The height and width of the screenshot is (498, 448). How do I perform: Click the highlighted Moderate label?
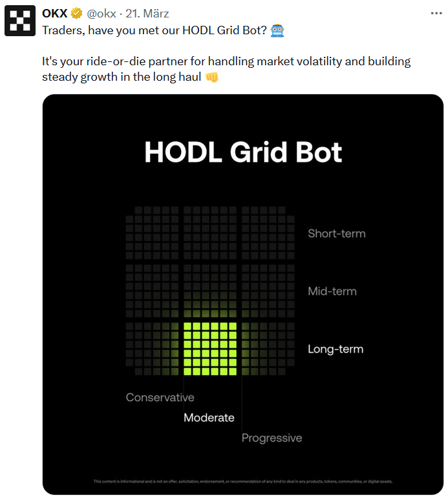(x=209, y=418)
